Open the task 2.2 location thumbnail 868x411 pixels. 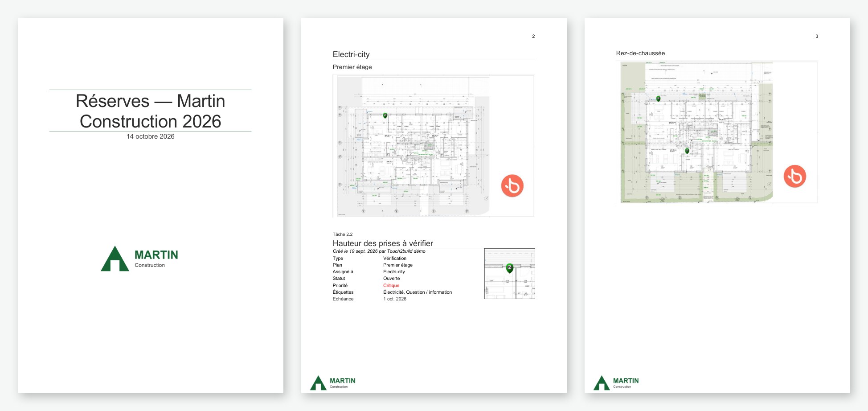click(510, 274)
